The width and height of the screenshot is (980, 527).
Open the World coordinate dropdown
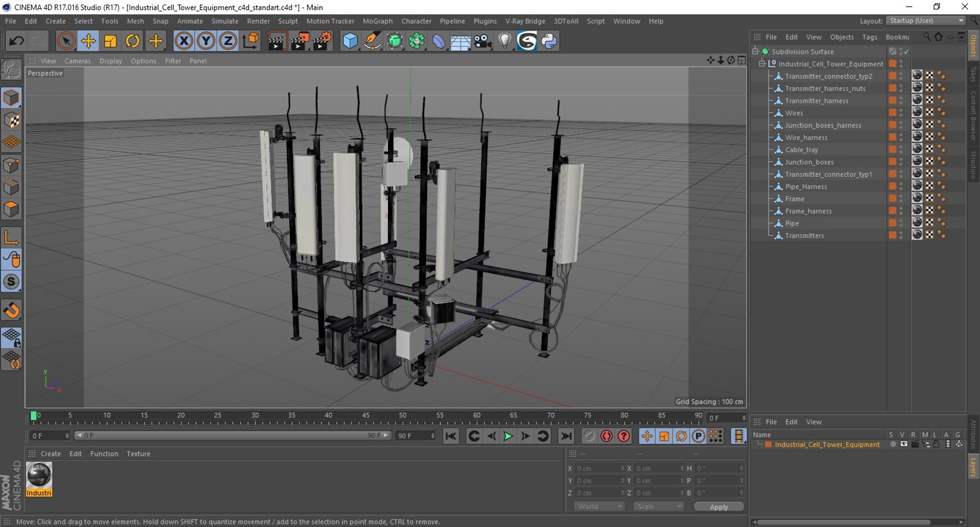pyautogui.click(x=599, y=507)
